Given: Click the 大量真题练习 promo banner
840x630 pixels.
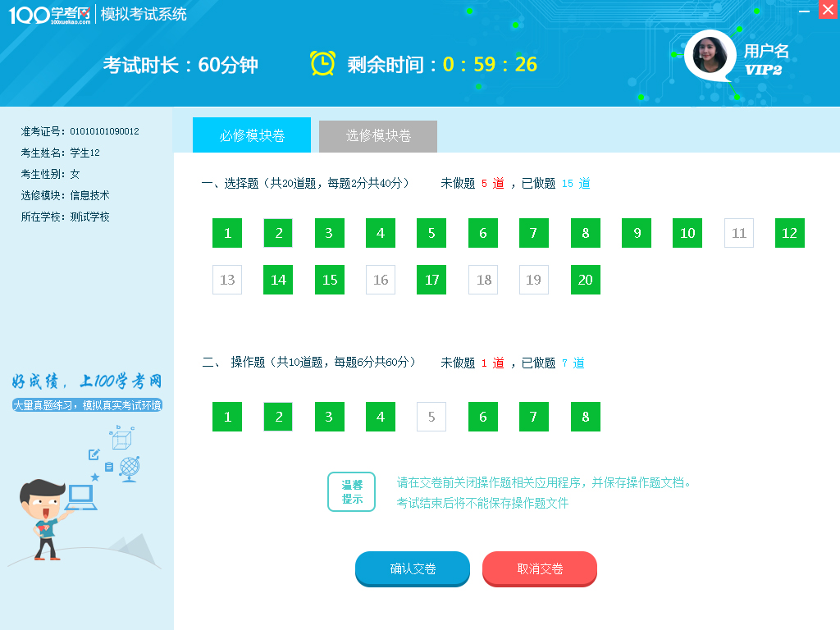Looking at the screenshot, I should click(x=87, y=405).
